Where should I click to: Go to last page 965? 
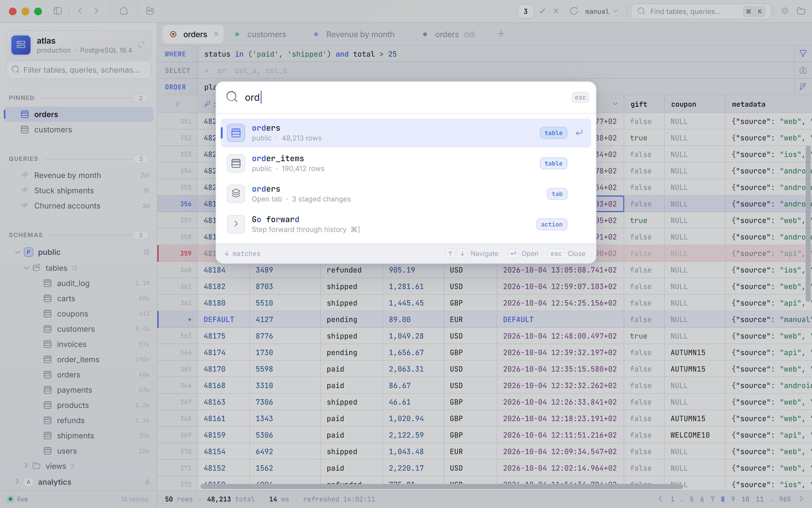coord(785,499)
